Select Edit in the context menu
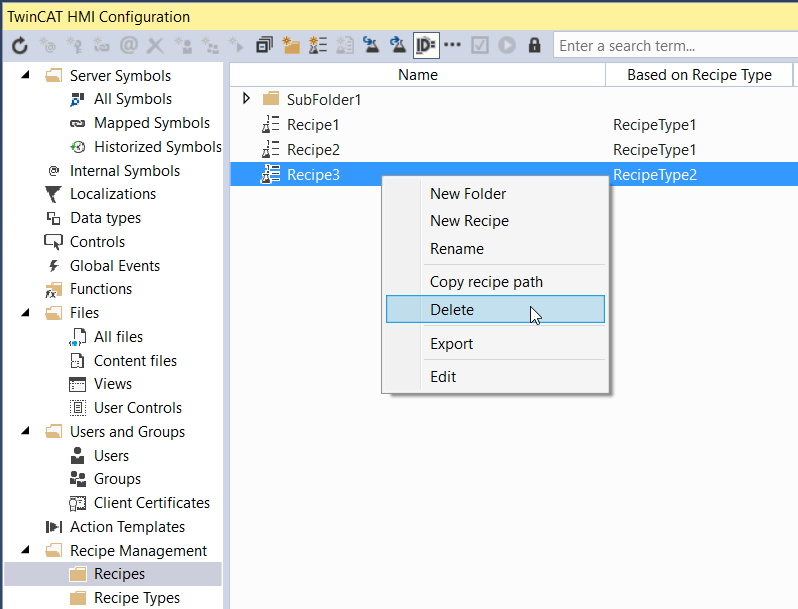This screenshot has width=798, height=609. [x=443, y=377]
